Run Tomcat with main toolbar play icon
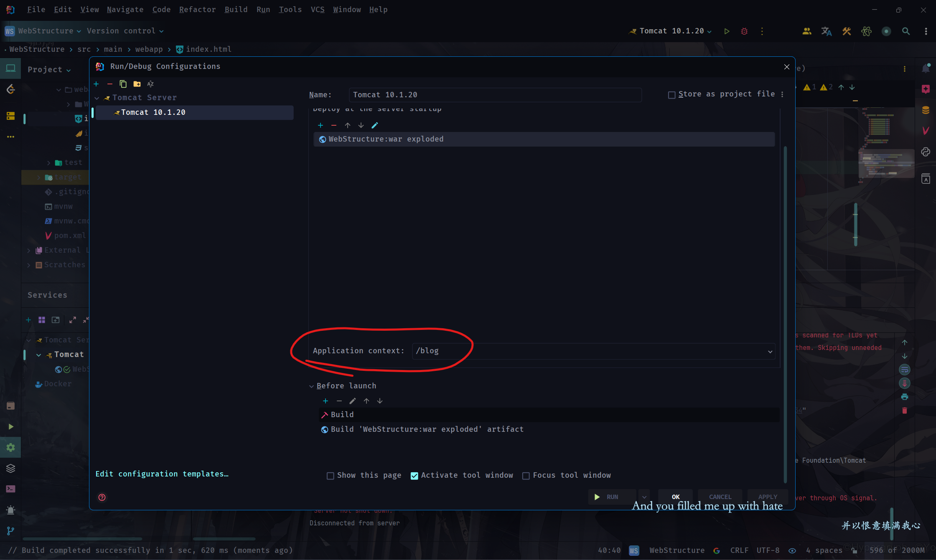 pos(727,31)
